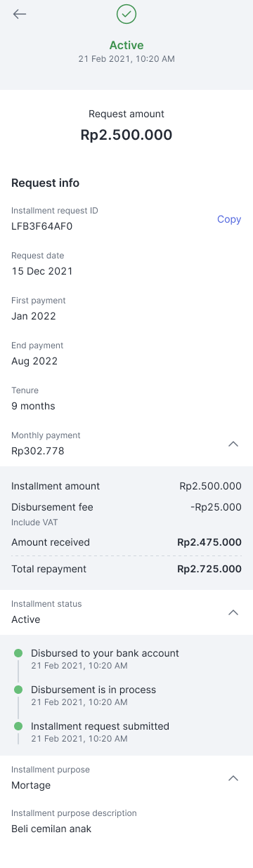Viewport: 253px width, 868px height.
Task: Go back using the left arrow icon
Action: (20, 14)
